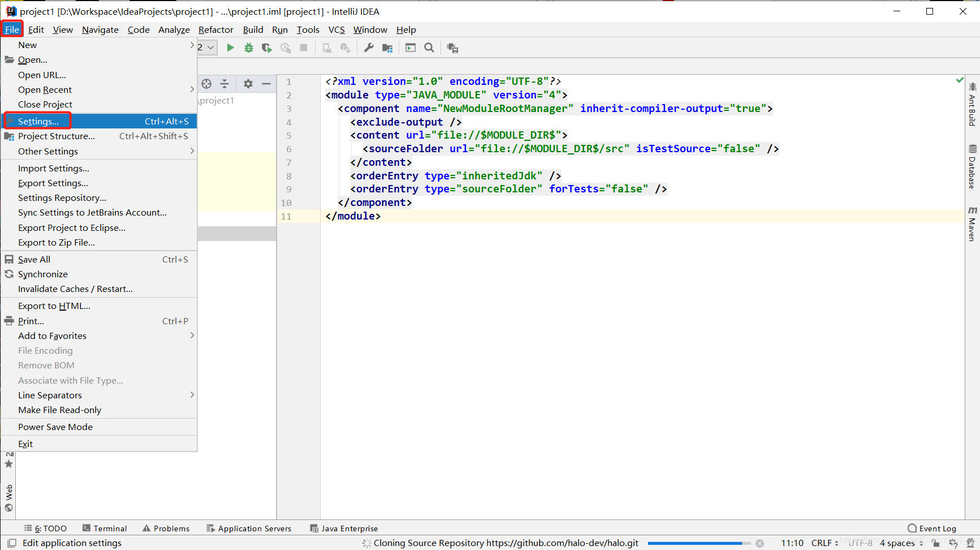Cancel the cloning progress task
Screen dimensions: 980x550
(759, 543)
